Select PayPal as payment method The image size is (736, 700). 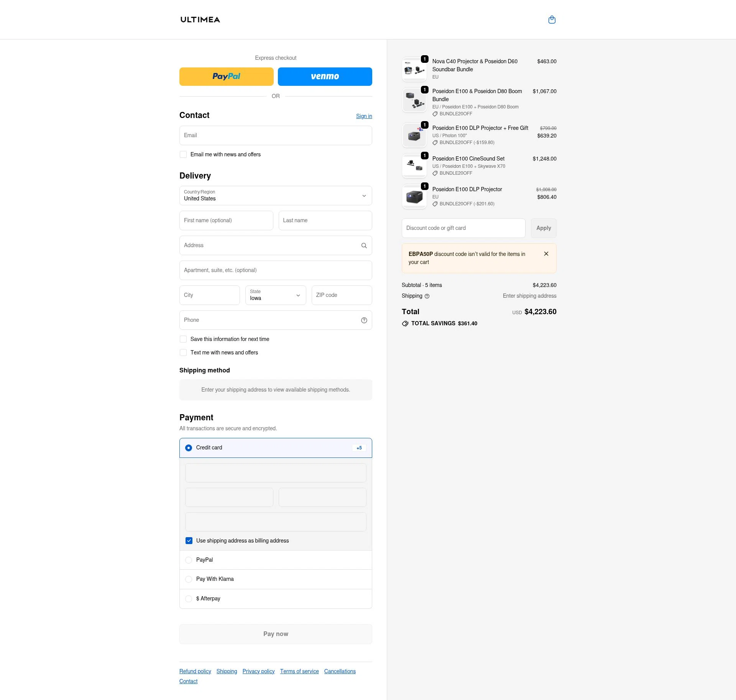[x=188, y=560]
